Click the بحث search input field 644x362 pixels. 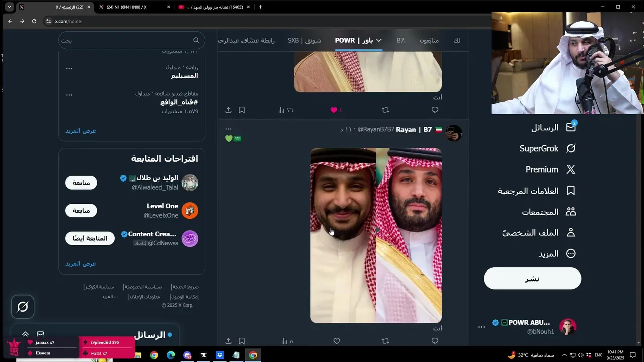(x=132, y=40)
